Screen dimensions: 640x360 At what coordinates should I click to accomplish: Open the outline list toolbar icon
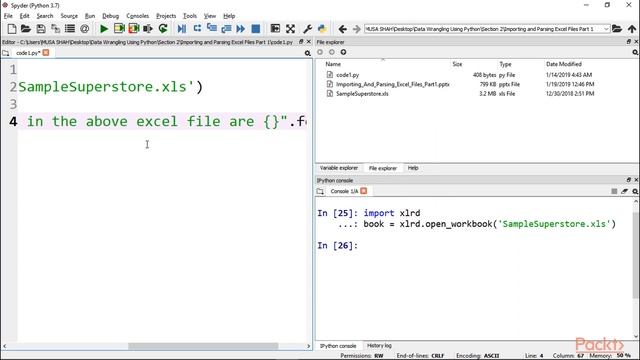coord(70,29)
